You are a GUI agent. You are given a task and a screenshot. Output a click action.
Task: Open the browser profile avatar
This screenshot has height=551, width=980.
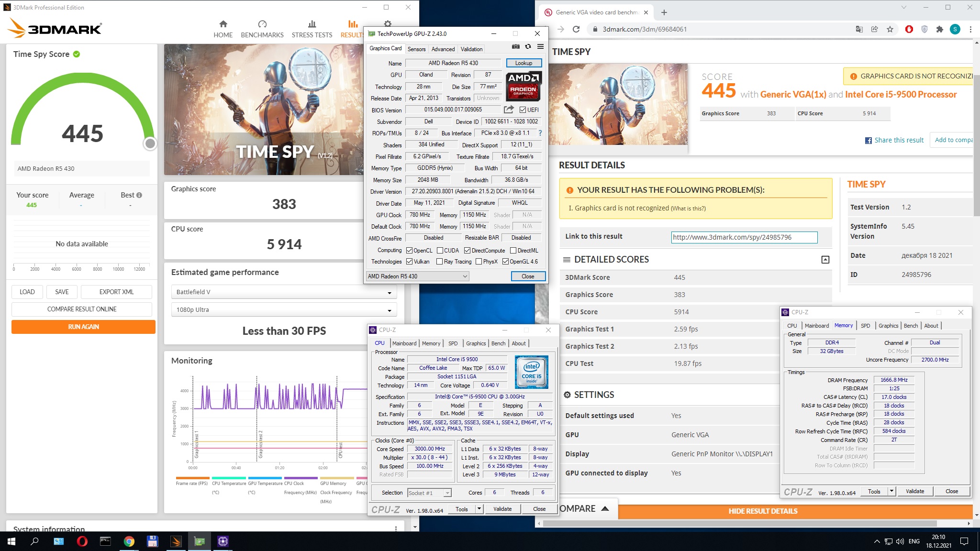click(955, 29)
